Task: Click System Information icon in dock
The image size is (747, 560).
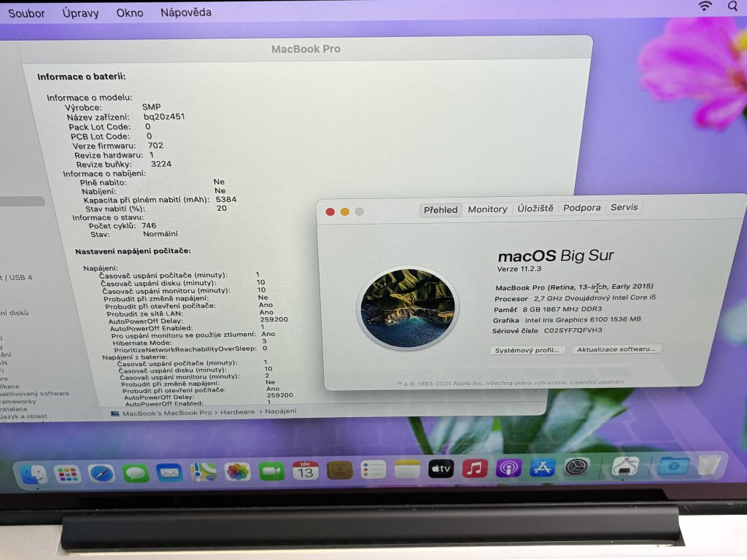Action: [625, 466]
